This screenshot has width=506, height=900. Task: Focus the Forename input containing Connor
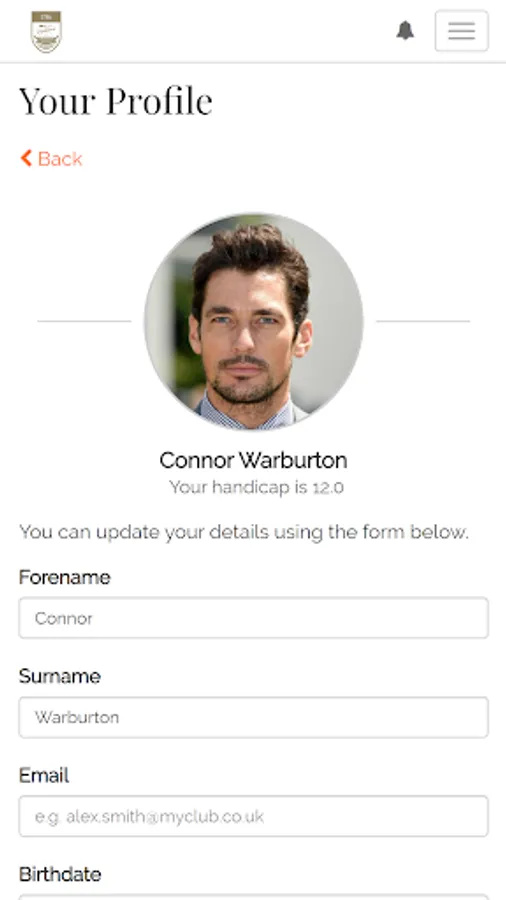coord(254,618)
